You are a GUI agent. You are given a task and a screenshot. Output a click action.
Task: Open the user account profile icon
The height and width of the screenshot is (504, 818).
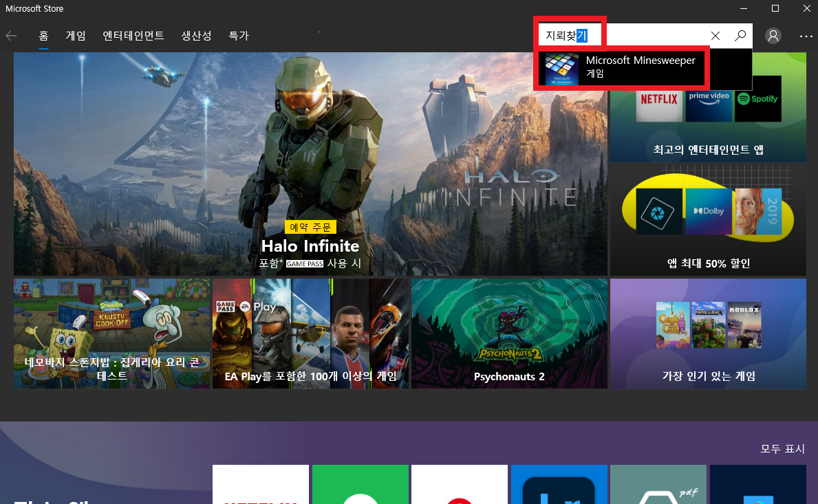[x=773, y=36]
